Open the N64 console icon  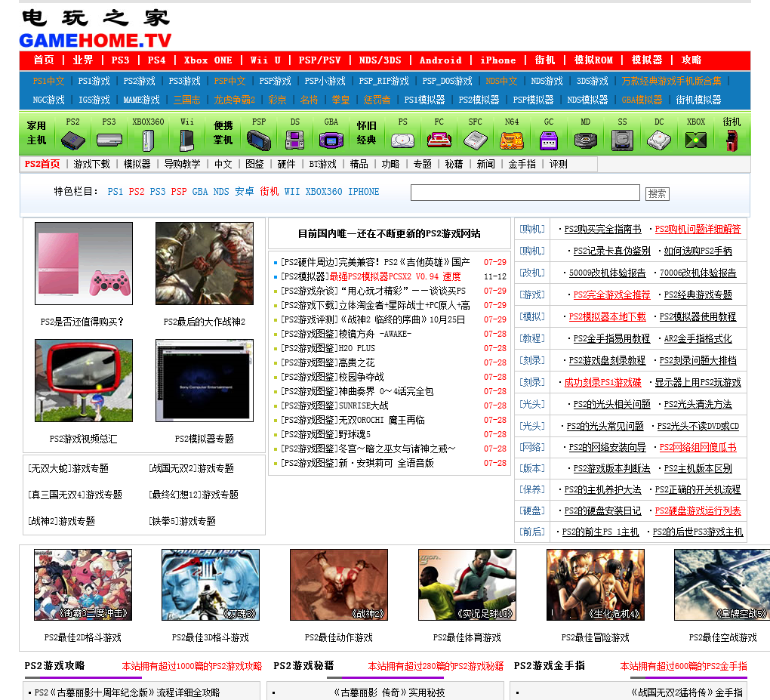511,140
